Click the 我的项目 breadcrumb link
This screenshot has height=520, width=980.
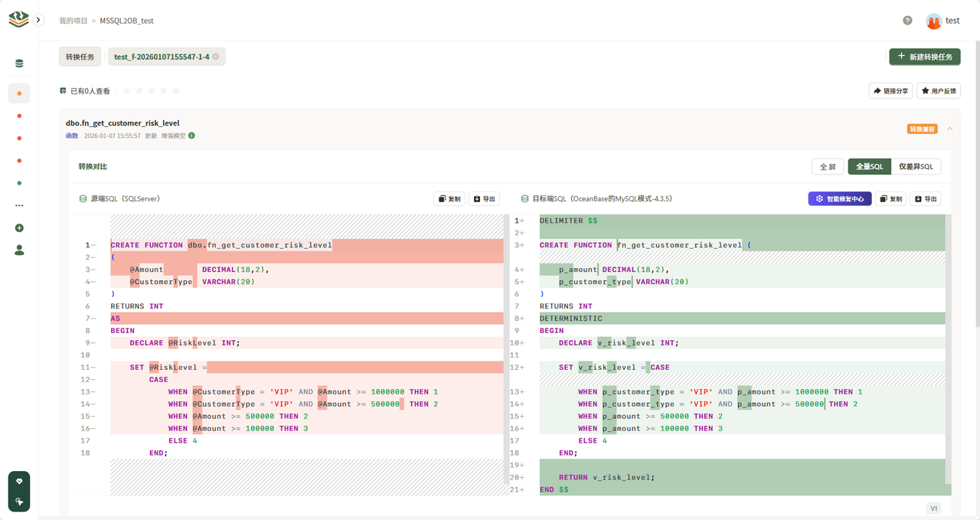[x=73, y=21]
